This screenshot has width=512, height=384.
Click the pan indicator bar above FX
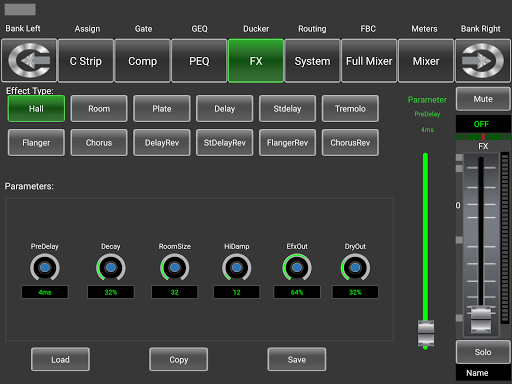483,137
